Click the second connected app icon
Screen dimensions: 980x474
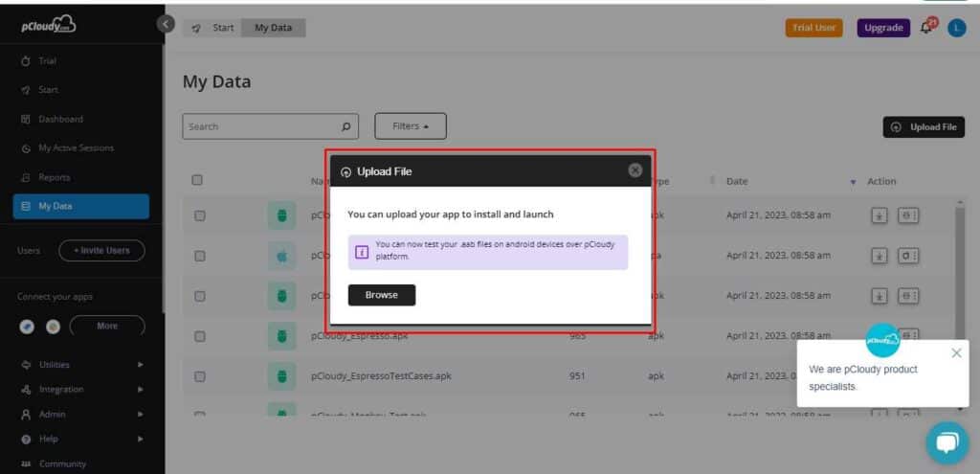(54, 327)
